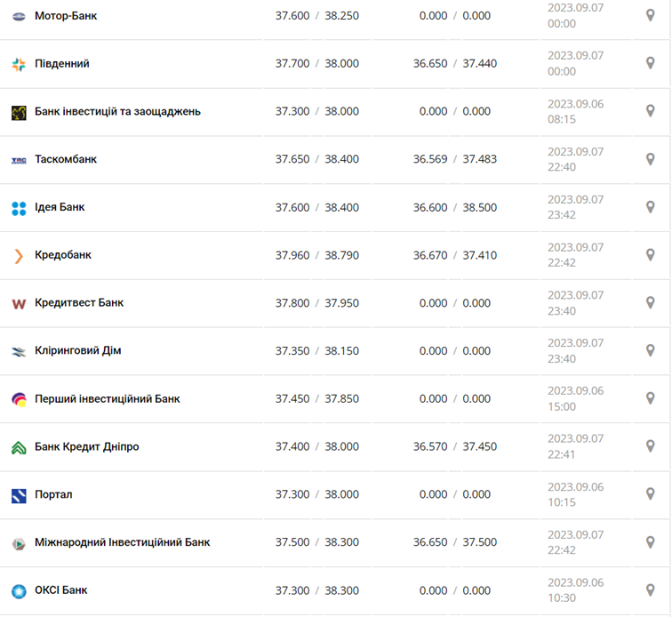Open the Мотор-Банк link
The height and width of the screenshot is (617, 672).
tap(66, 16)
